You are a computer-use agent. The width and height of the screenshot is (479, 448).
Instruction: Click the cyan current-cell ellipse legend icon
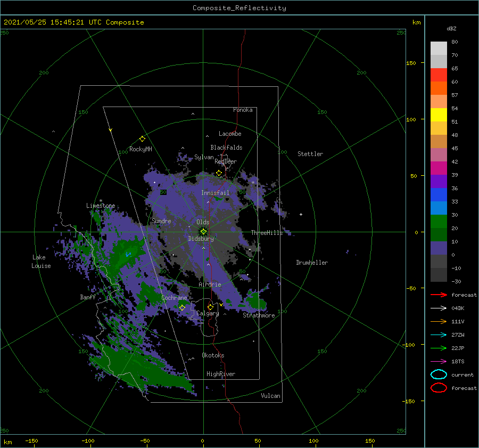(x=439, y=374)
